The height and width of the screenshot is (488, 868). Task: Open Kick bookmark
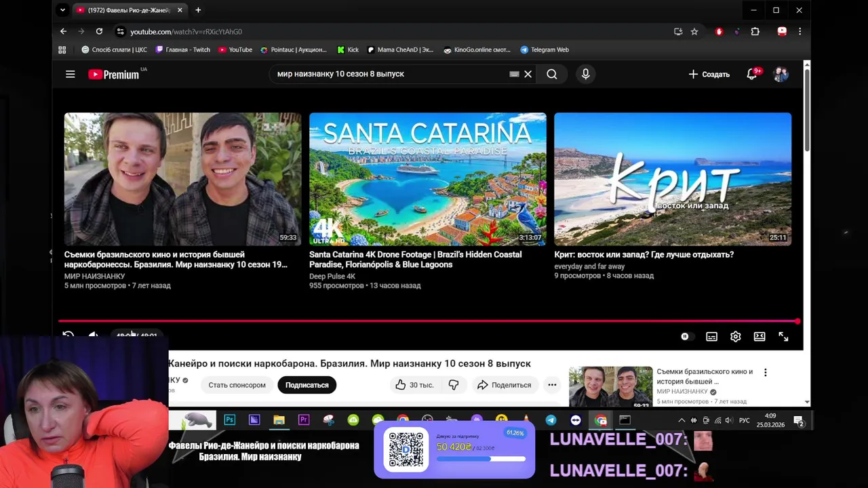tap(348, 49)
